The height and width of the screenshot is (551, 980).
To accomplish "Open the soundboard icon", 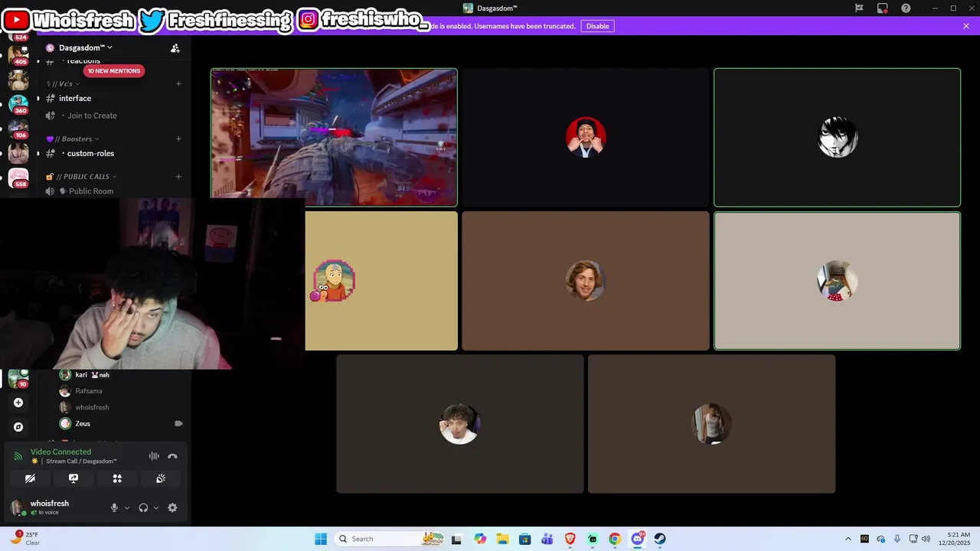I will click(x=161, y=478).
